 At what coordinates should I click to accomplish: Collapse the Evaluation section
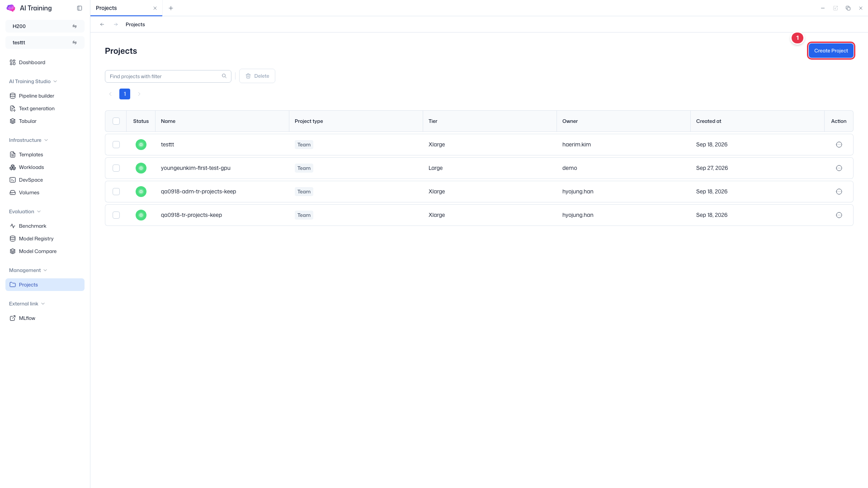point(25,211)
